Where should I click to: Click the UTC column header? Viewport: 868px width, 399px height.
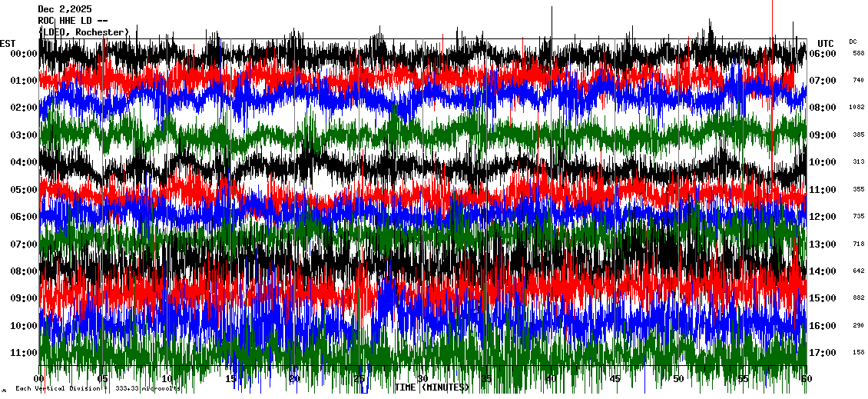pos(825,43)
